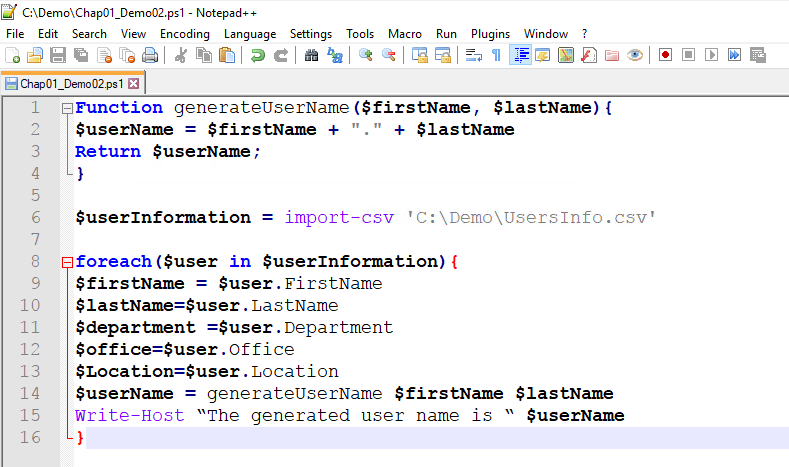Copy selection using the Copy icon
This screenshot has height=467, width=789.
pyautogui.click(x=204, y=55)
